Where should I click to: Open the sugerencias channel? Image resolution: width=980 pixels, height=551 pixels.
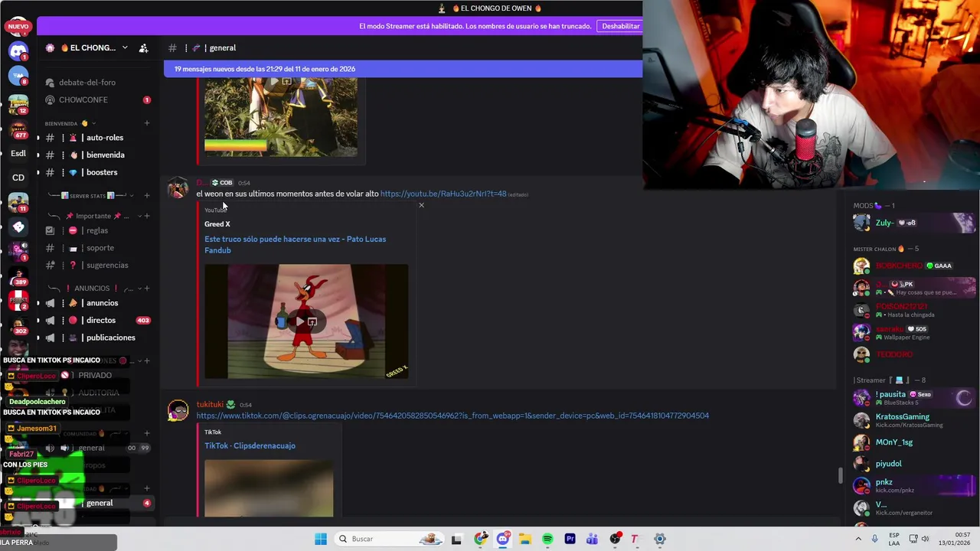point(97,265)
